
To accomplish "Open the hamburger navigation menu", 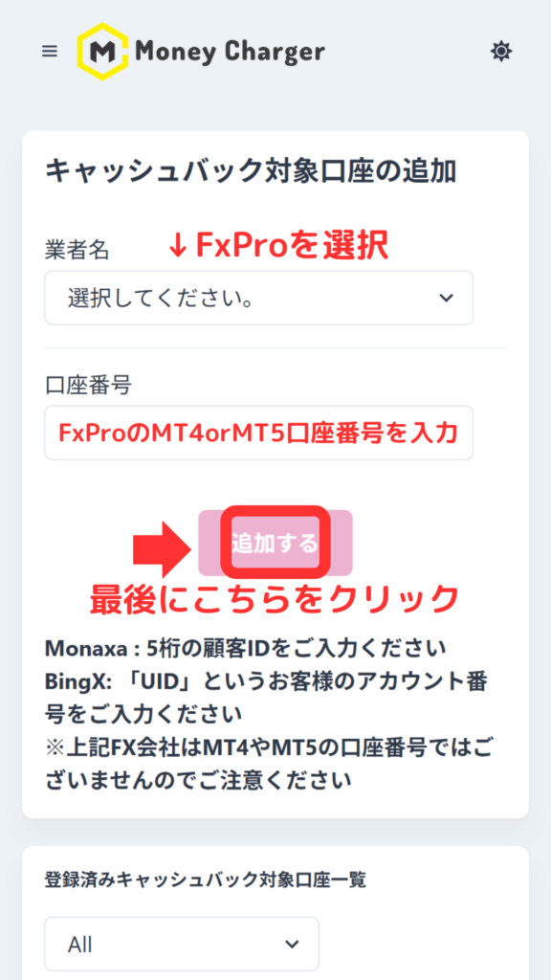I will [x=50, y=52].
